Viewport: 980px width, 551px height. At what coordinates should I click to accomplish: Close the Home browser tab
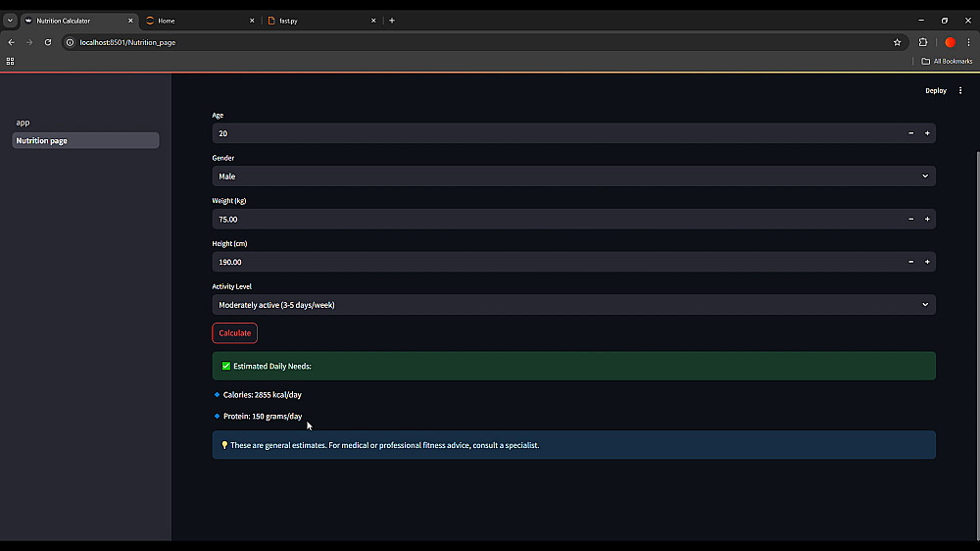point(252,21)
